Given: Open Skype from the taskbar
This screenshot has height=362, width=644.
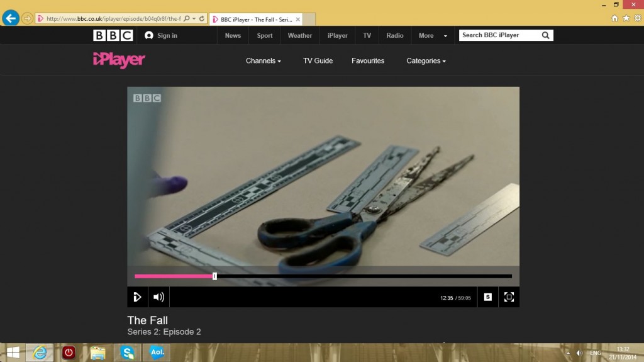Looking at the screenshot, I should [x=127, y=353].
